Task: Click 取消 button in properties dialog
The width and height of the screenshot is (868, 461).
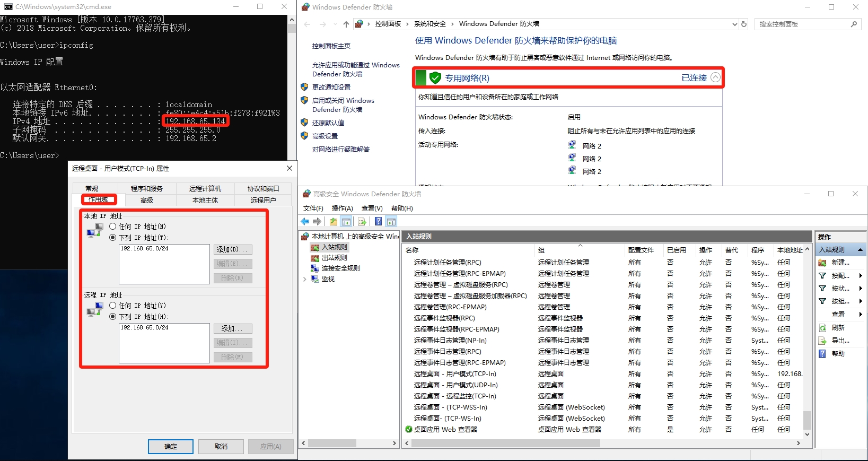Action: pos(221,447)
